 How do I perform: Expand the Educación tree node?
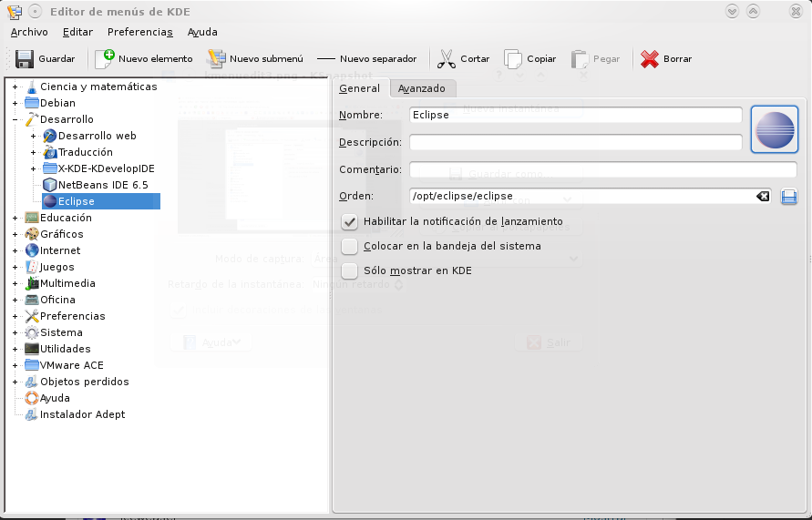[15, 218]
